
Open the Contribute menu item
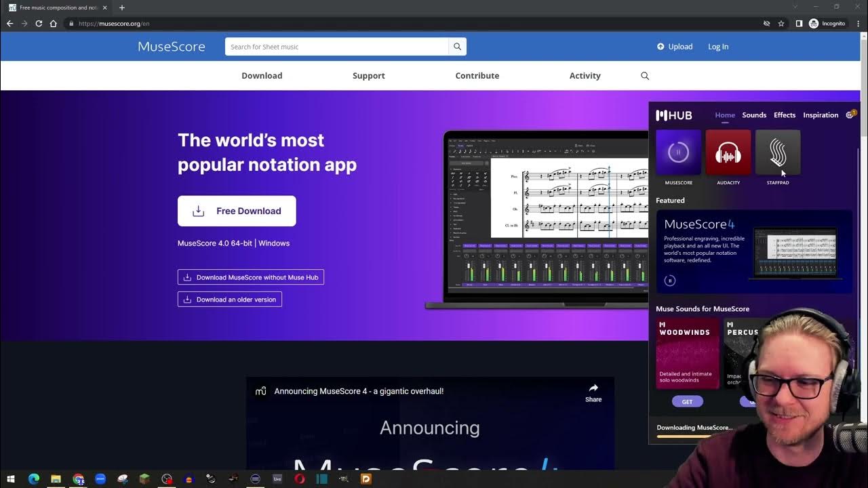[477, 76]
